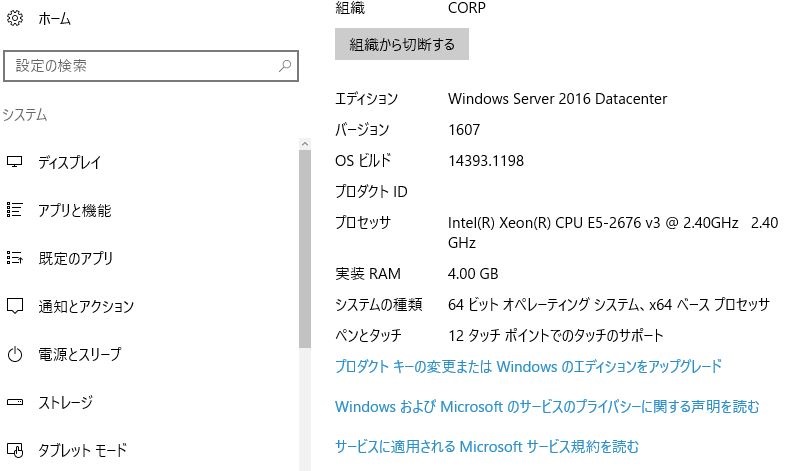Click the 電源とスリープ power icon
Screen dimensions: 802x471
[x=15, y=354]
